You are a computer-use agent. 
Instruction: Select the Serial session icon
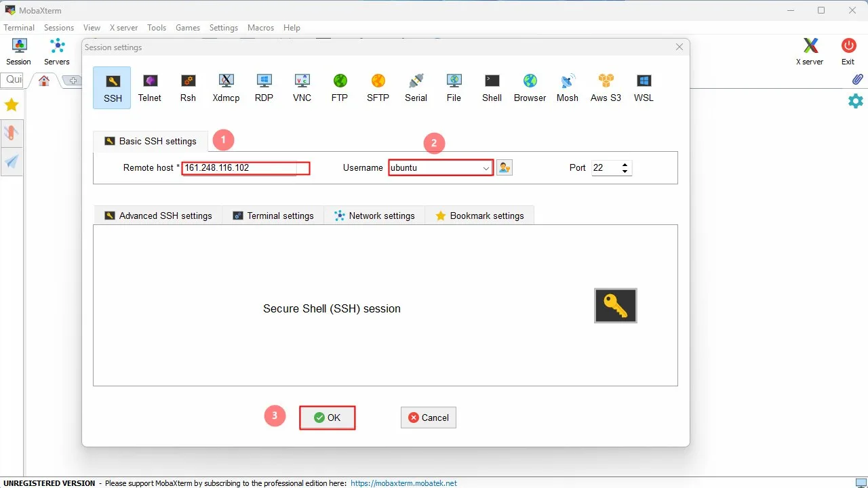(x=416, y=88)
